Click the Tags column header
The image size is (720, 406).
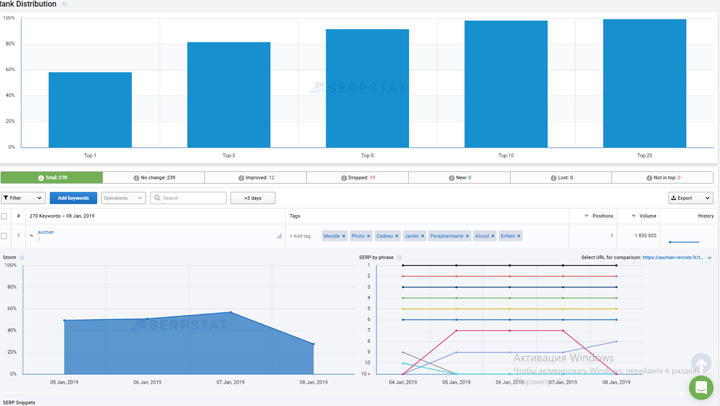coord(295,216)
